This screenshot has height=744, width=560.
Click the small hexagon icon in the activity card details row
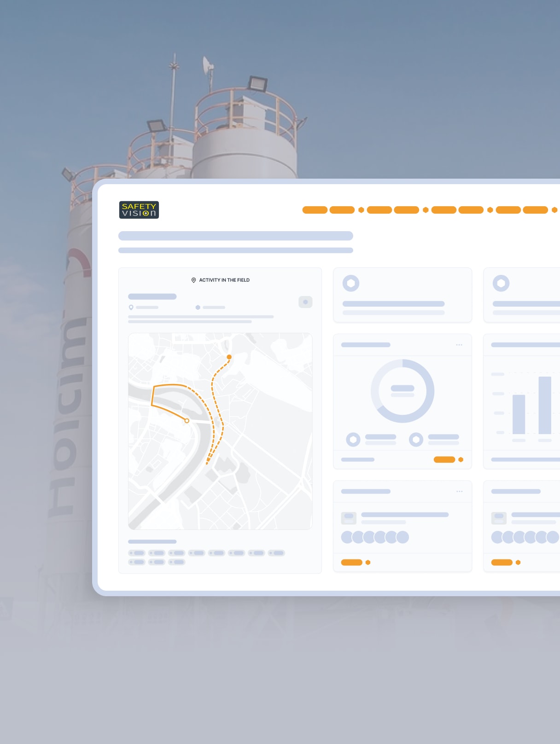[198, 307]
